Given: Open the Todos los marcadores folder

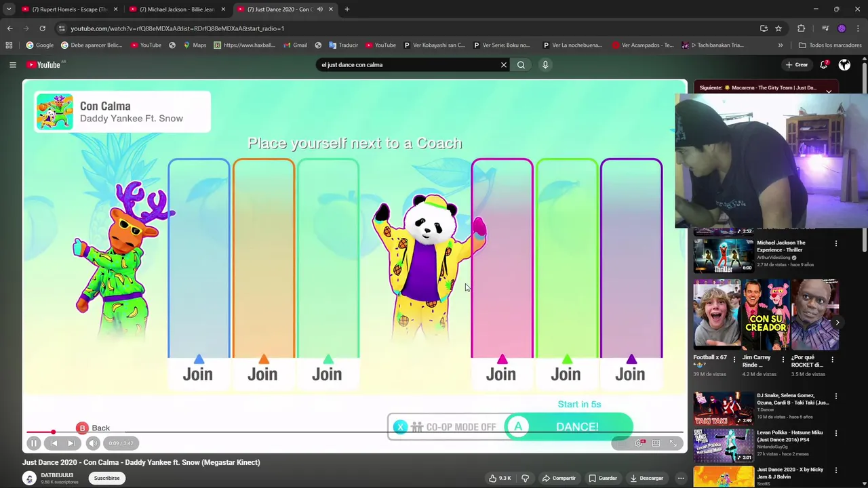Looking at the screenshot, I should [x=830, y=45].
